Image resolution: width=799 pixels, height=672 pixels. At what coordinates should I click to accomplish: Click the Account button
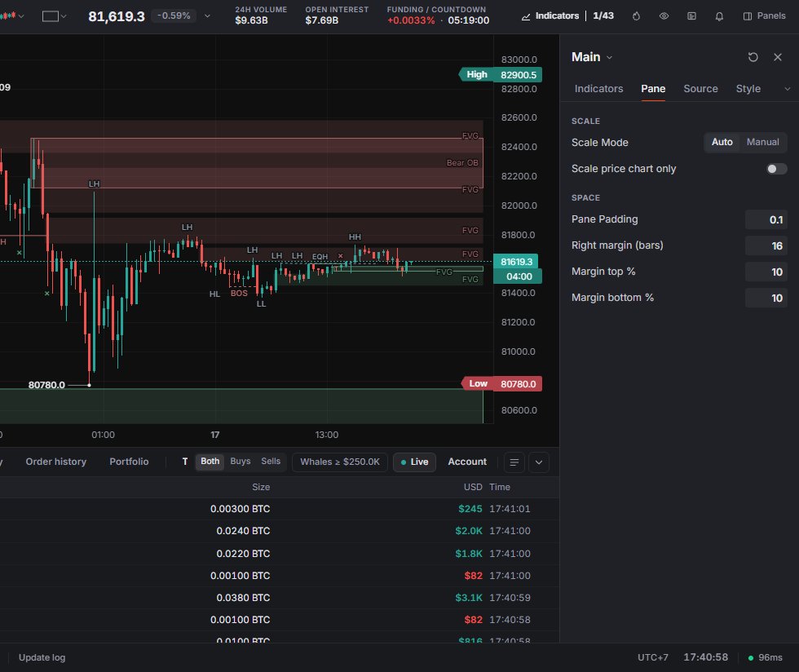467,462
